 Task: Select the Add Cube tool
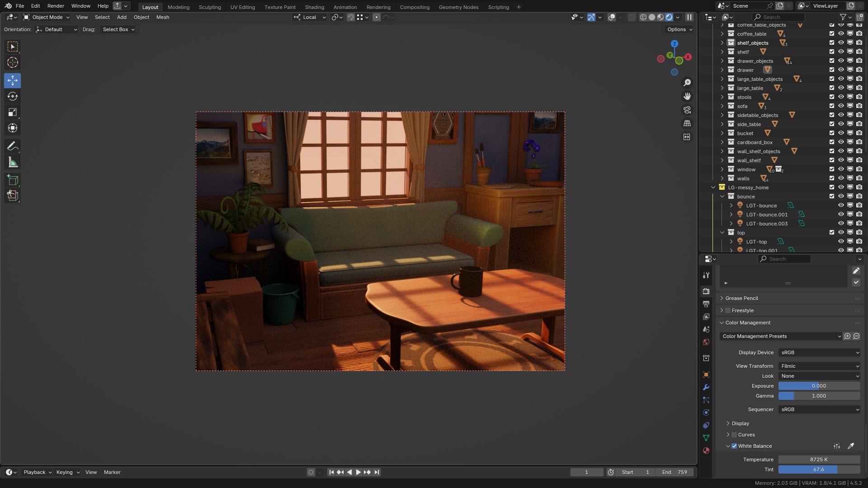click(x=13, y=180)
